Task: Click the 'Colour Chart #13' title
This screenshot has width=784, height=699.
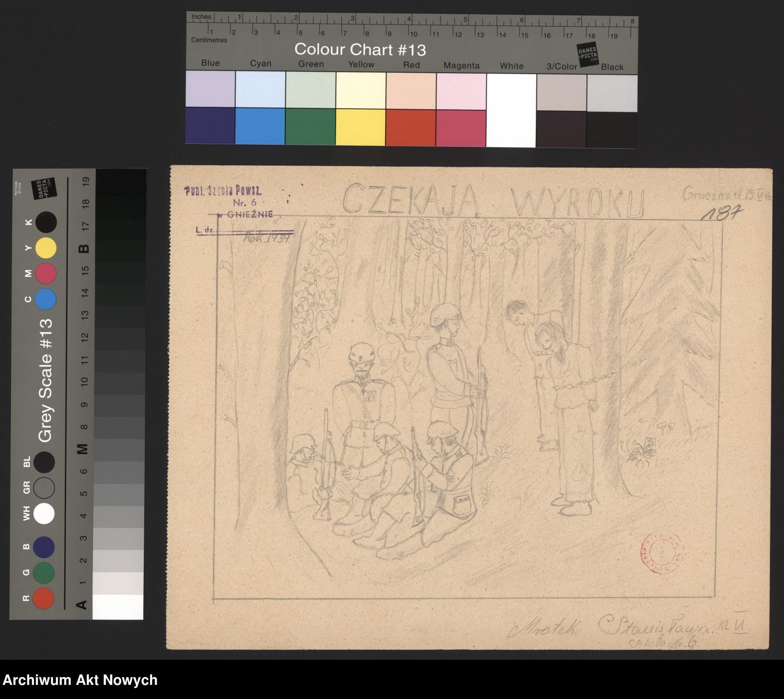Action: (360, 49)
